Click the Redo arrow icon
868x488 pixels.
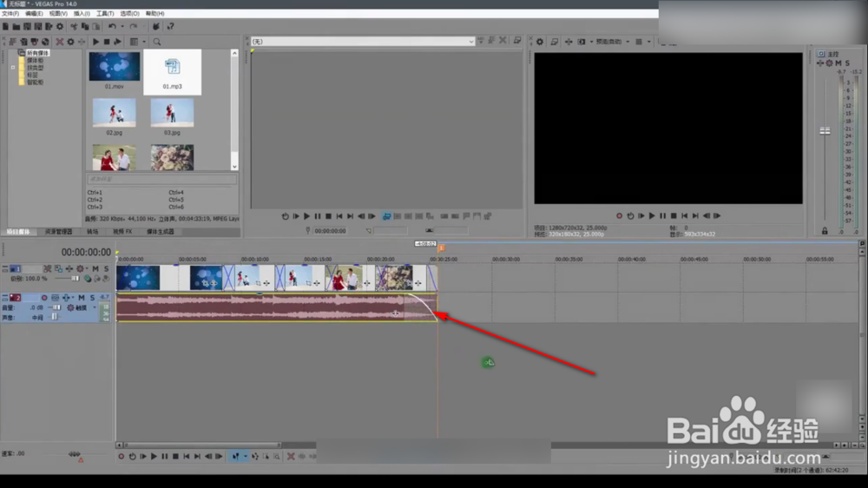pyautogui.click(x=134, y=27)
